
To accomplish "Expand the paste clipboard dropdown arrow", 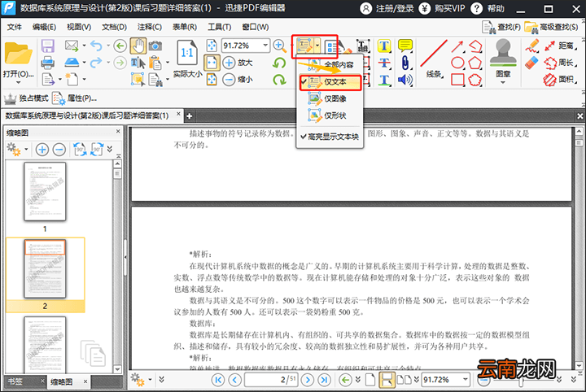I will click(168, 63).
